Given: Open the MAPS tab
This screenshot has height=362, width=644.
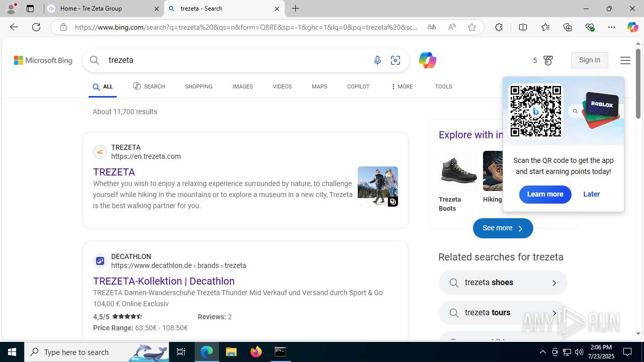Looking at the screenshot, I should [319, 86].
